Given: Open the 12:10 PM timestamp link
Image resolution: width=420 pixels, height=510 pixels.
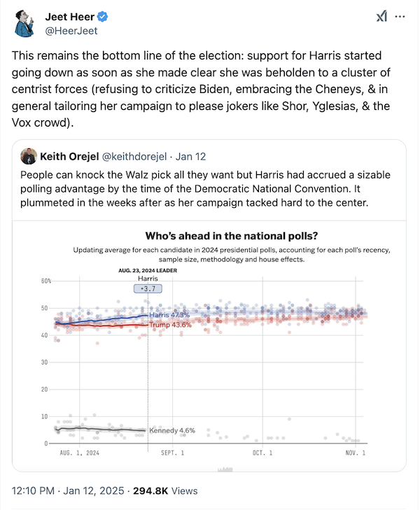Looking at the screenshot, I should [35, 492].
